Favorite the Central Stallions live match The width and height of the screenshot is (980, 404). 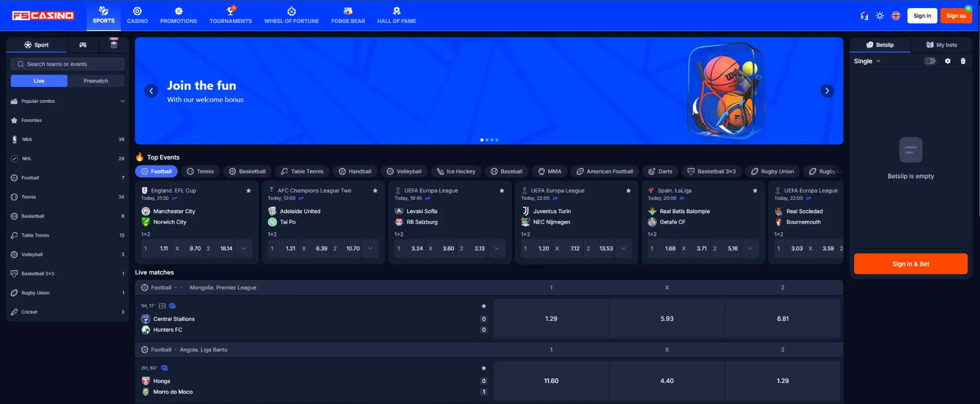[484, 306]
